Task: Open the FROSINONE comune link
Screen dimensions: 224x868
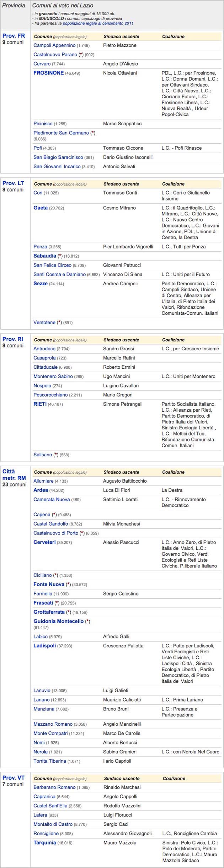Action: (48, 73)
